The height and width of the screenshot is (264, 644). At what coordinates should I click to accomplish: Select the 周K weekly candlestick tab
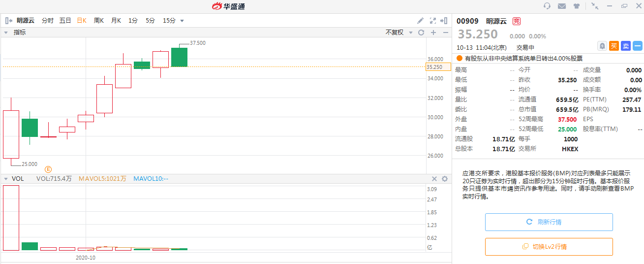click(99, 21)
